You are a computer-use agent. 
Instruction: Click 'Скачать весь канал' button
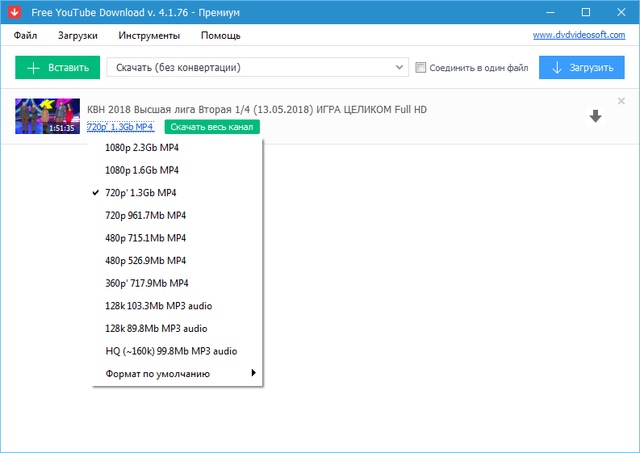[x=212, y=127]
